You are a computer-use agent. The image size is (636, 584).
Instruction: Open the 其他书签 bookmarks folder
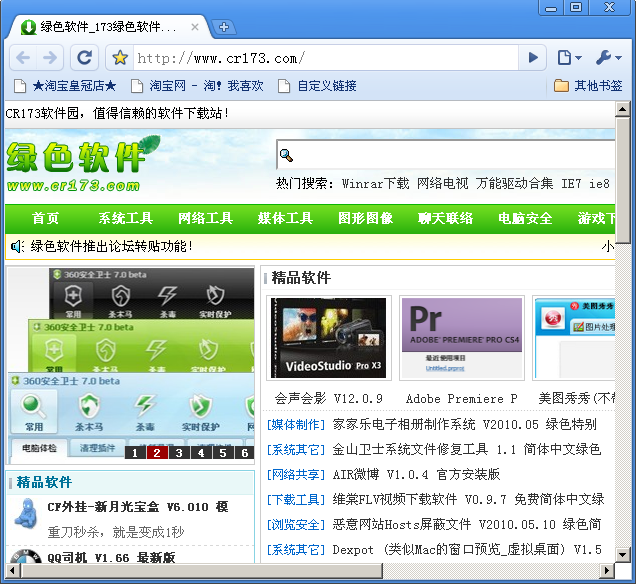(x=588, y=86)
